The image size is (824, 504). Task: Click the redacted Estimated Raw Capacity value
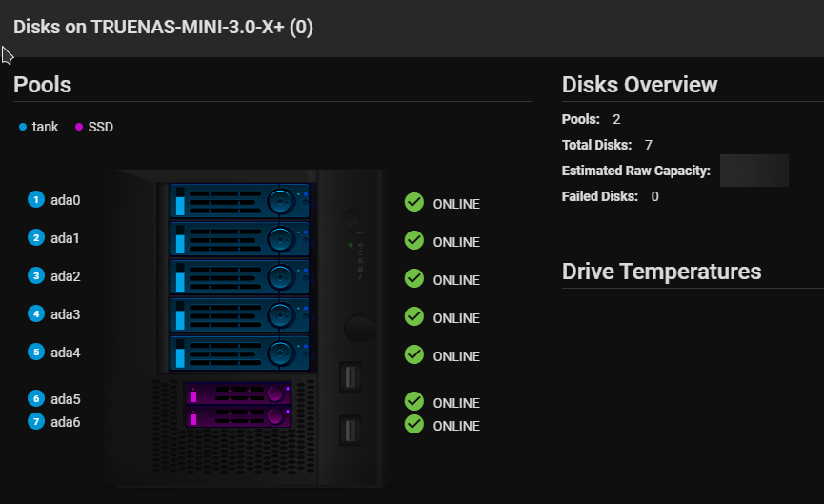(754, 171)
